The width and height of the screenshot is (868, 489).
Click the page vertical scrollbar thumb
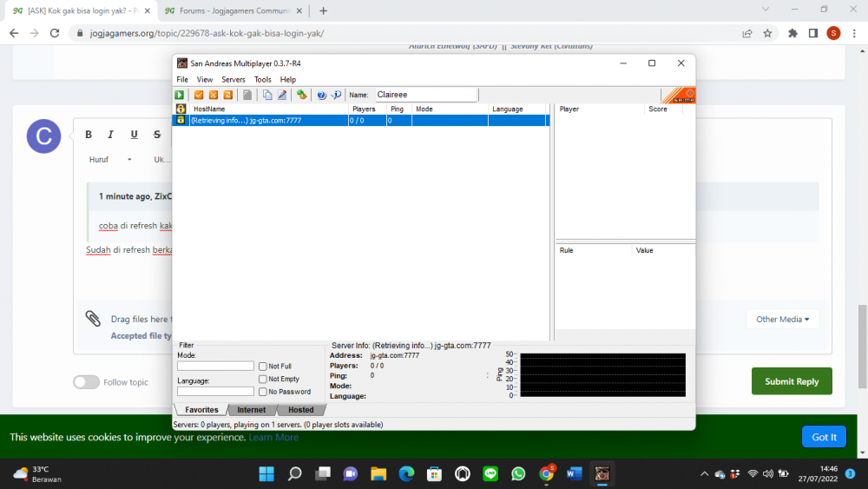863,346
